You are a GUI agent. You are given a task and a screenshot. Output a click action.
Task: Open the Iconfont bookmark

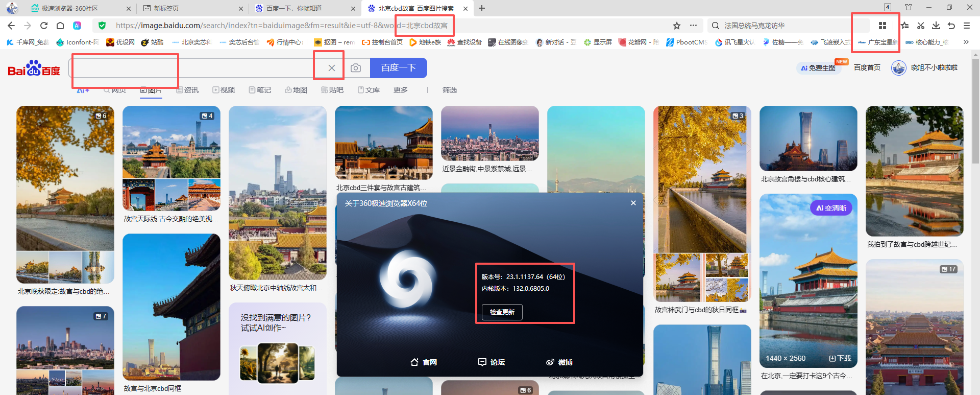[x=78, y=42]
